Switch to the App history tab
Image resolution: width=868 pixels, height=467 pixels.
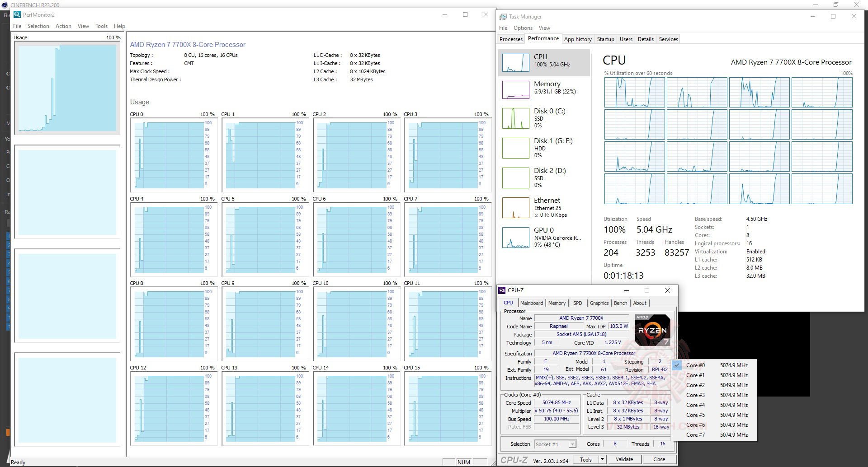coord(578,39)
